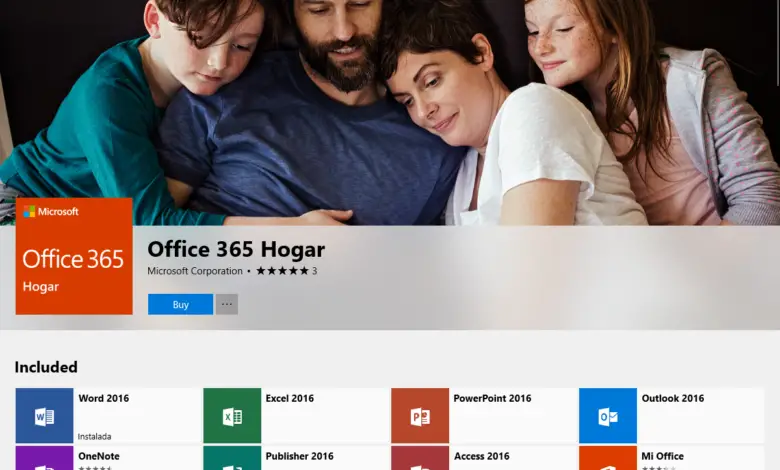
Task: Open the PowerPoint 2016 app icon
Action: click(x=420, y=416)
